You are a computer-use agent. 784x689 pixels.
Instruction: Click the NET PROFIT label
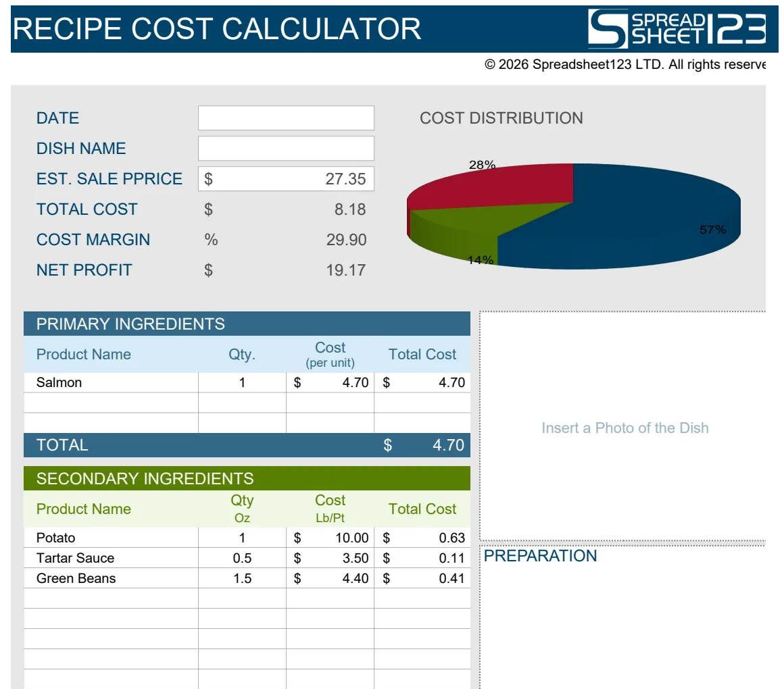[x=84, y=270]
